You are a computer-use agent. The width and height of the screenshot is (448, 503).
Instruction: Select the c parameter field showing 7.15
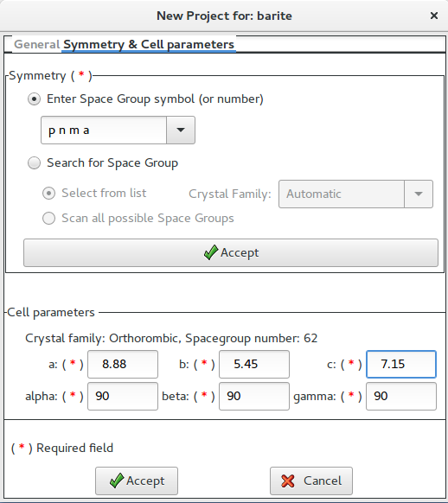pyautogui.click(x=401, y=364)
